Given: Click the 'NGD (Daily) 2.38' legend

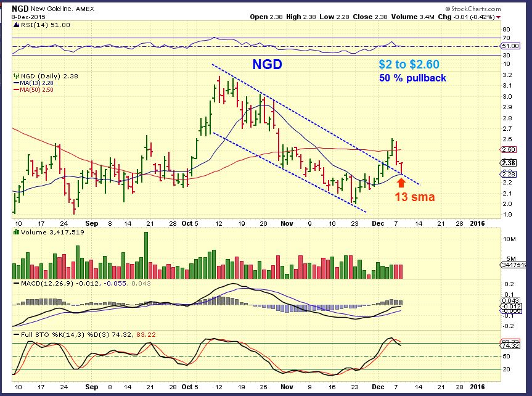Looking at the screenshot, I should tap(49, 76).
